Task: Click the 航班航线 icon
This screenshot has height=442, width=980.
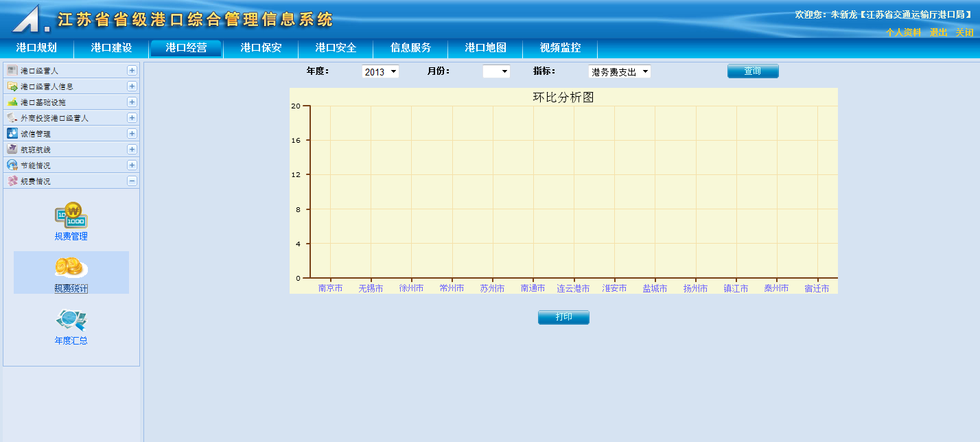Action: point(12,150)
